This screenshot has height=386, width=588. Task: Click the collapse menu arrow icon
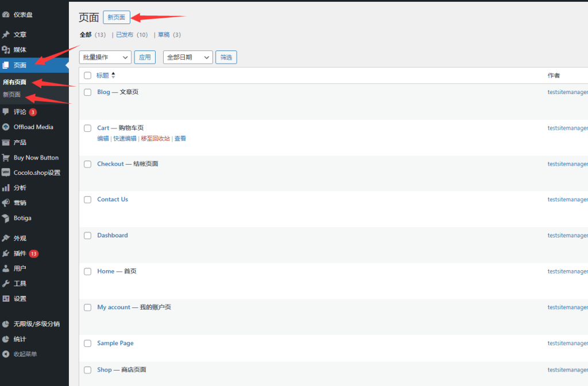click(6, 354)
